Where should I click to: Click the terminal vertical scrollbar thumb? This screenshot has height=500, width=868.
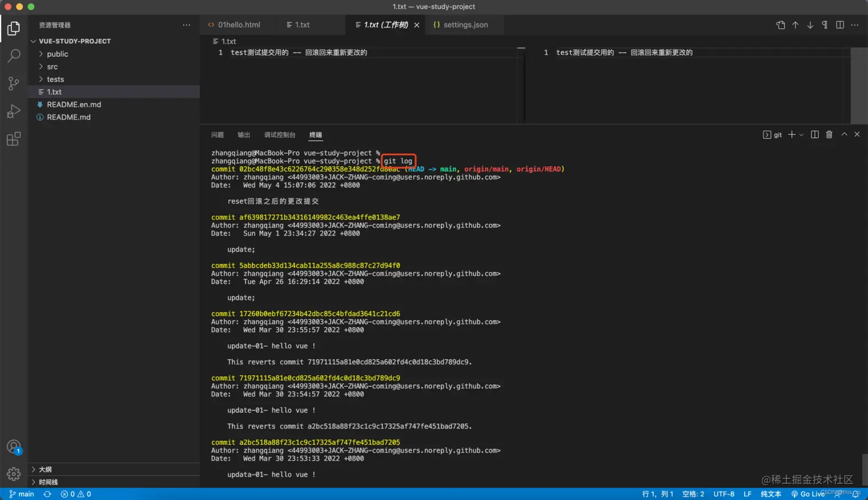pyautogui.click(x=865, y=469)
